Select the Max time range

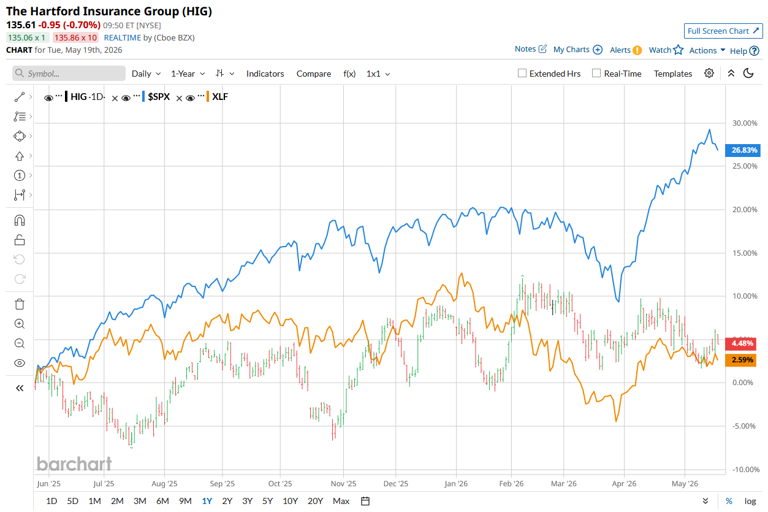(x=341, y=501)
